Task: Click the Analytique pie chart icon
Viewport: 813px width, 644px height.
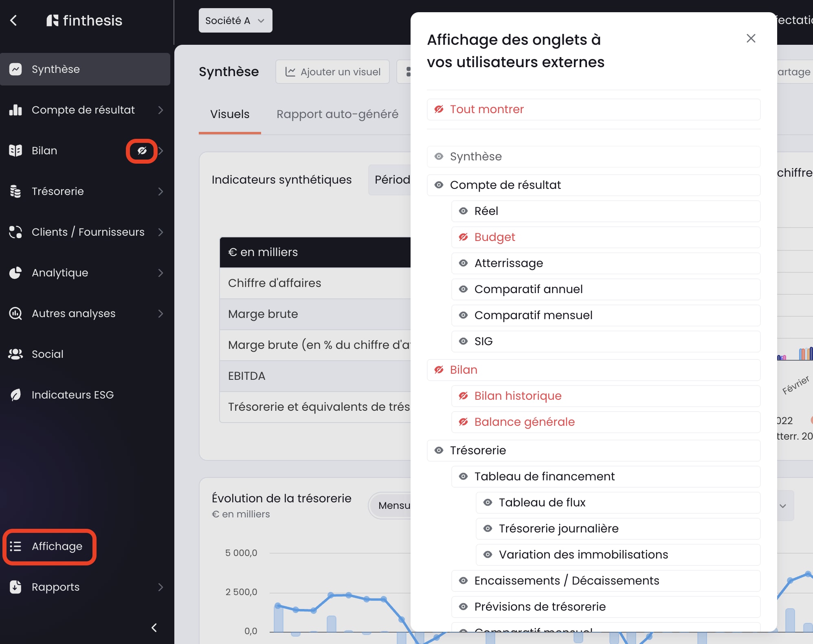Action: point(15,273)
